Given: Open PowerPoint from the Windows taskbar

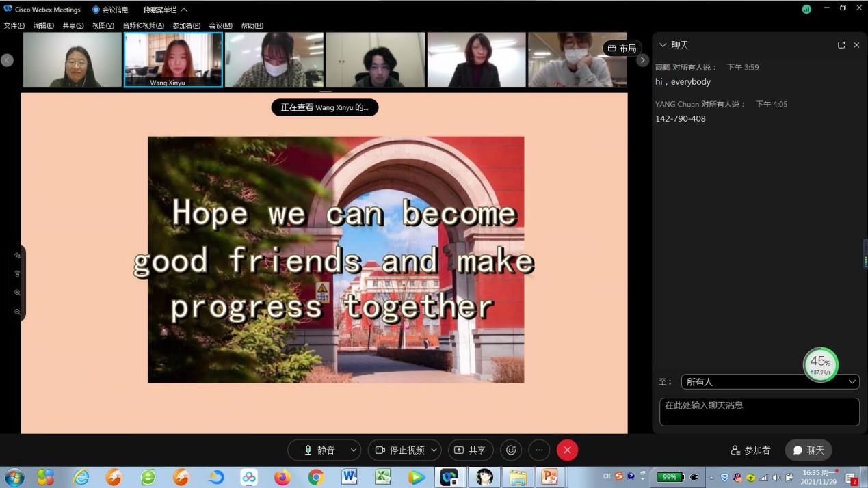Looking at the screenshot, I should coord(549,476).
